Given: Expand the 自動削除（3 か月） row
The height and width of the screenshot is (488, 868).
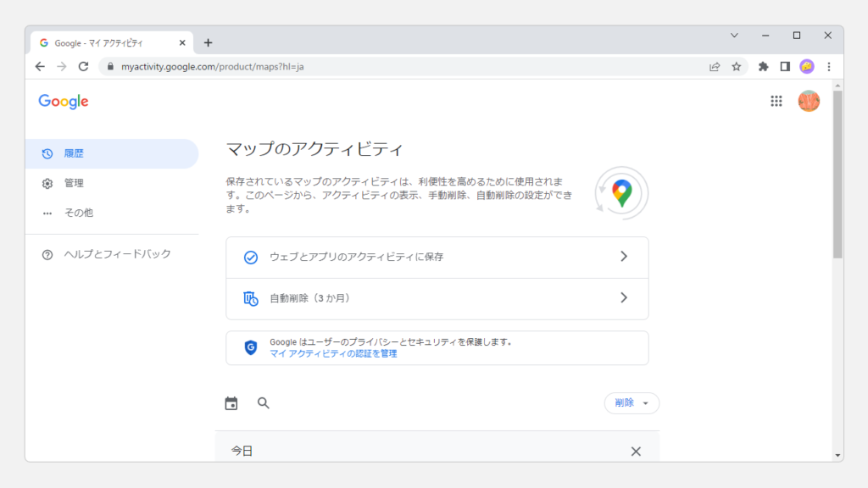Looking at the screenshot, I should tap(437, 298).
